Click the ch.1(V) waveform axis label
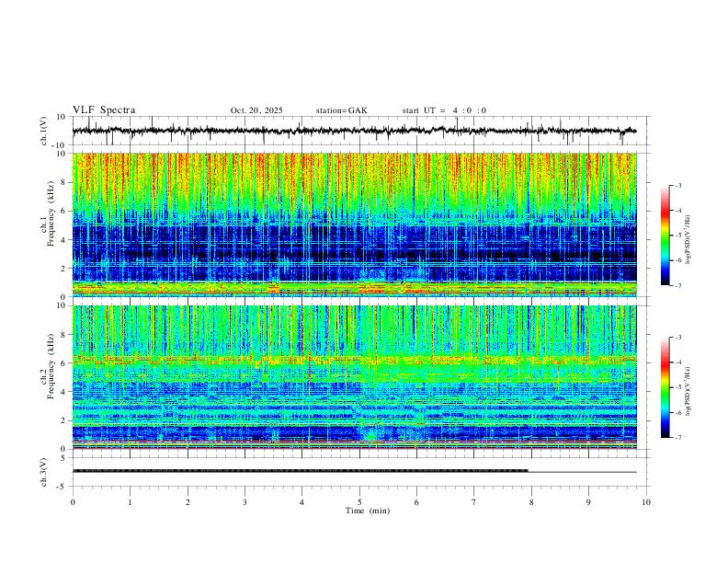Screen dimensions: 728x563 tap(44, 131)
